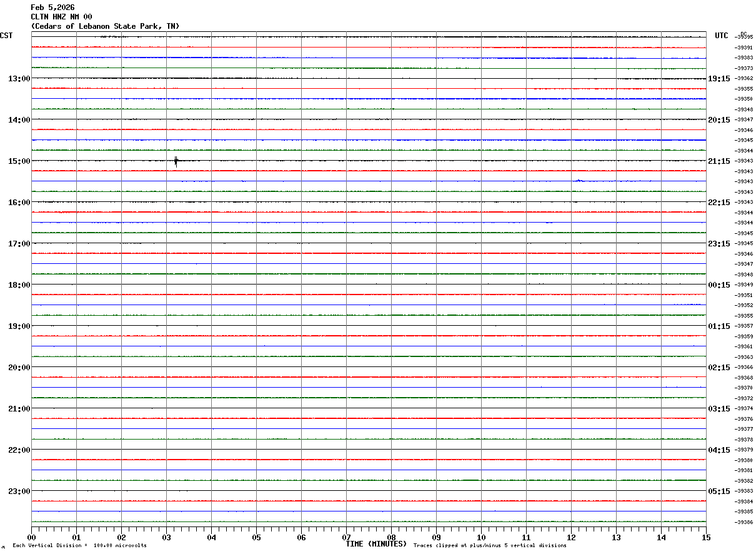Click the 02:15 UTC time label
The height and width of the screenshot is (554, 756).
[719, 368]
